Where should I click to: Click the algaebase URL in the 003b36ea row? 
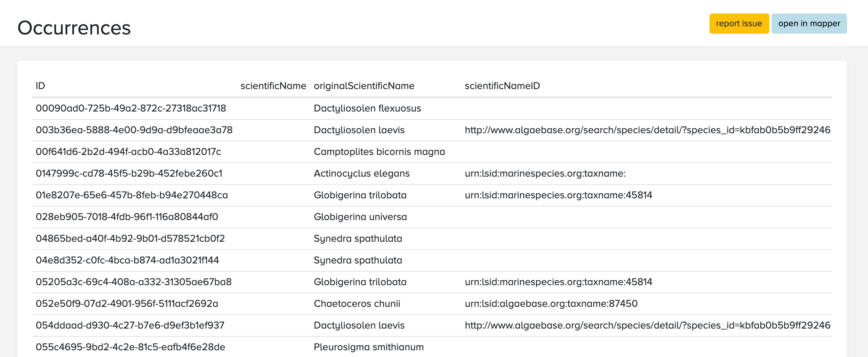tap(647, 130)
